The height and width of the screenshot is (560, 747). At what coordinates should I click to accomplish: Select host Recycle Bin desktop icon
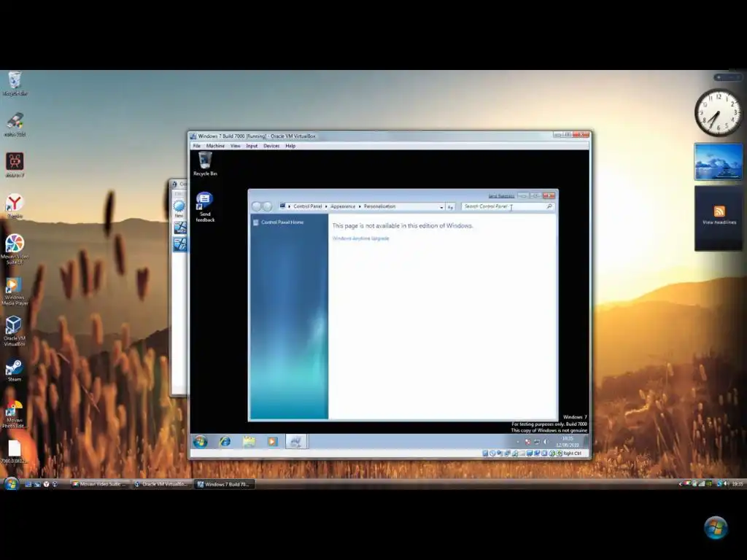[15, 84]
